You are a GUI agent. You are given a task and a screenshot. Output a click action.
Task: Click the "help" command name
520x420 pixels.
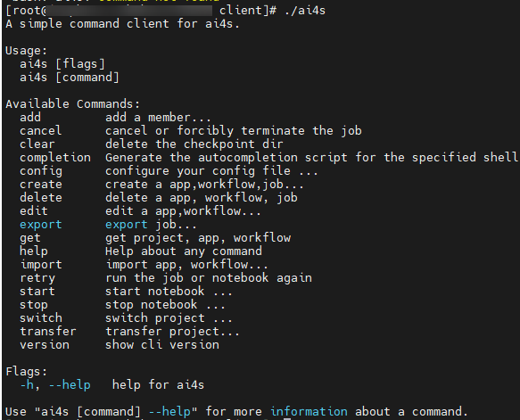click(x=34, y=251)
